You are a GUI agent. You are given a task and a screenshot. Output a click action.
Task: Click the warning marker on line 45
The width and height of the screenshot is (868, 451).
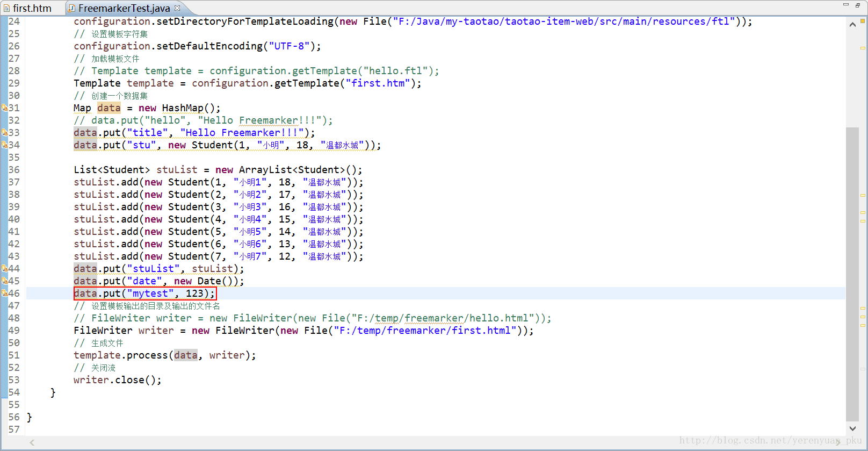coord(4,281)
